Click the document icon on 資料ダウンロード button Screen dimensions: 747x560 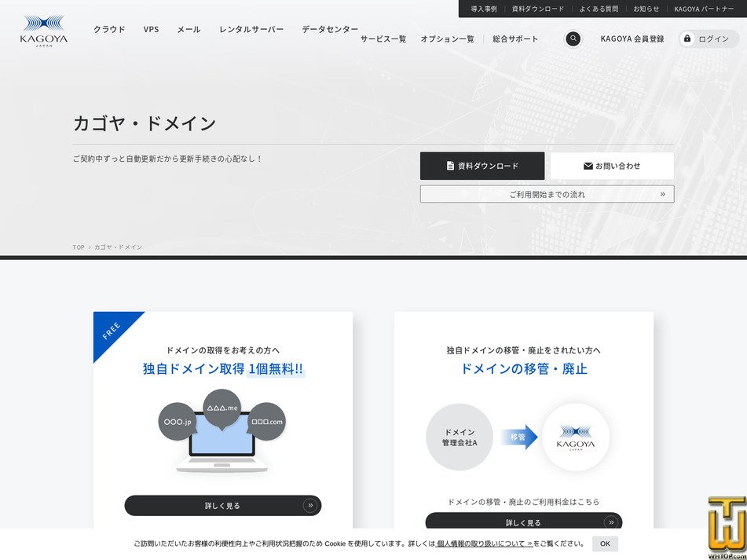click(450, 166)
